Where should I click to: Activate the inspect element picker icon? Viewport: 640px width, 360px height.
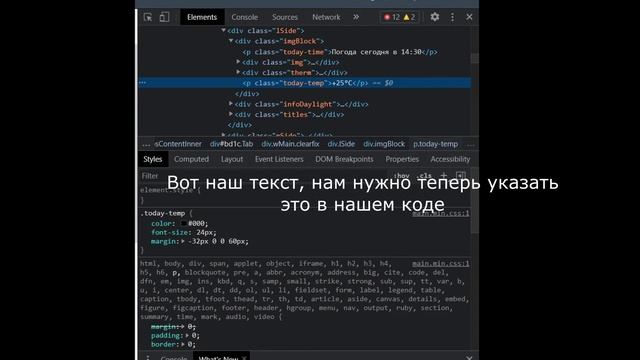[x=148, y=17]
